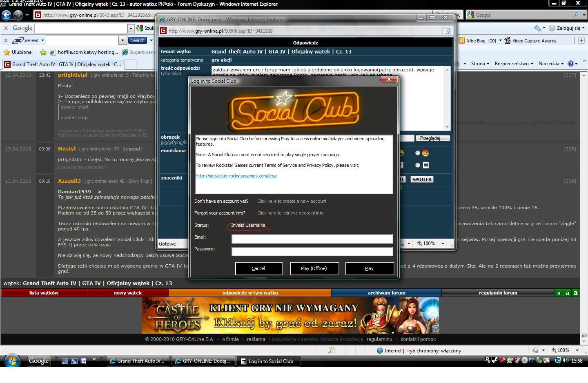This screenshot has width=588, height=383.
Task: Click the Xfire Blog RSS icon
Action: [462, 40]
